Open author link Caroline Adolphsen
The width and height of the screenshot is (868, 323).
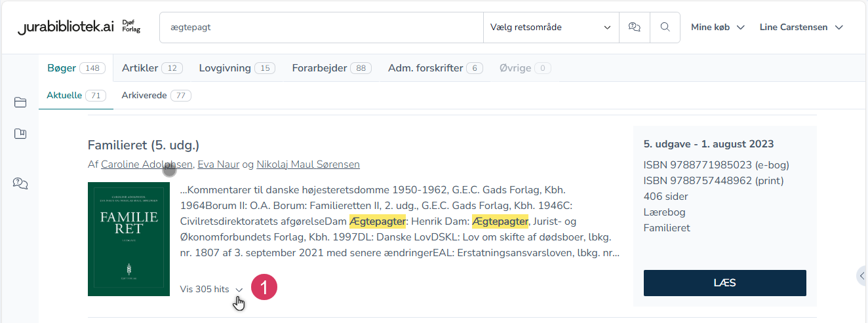(x=146, y=164)
